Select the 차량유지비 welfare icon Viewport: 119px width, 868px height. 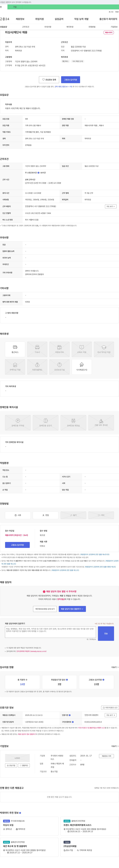59,349
